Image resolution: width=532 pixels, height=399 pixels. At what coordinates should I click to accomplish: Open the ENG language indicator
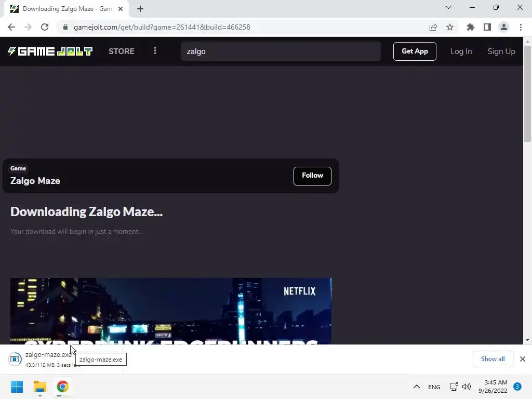(x=434, y=387)
